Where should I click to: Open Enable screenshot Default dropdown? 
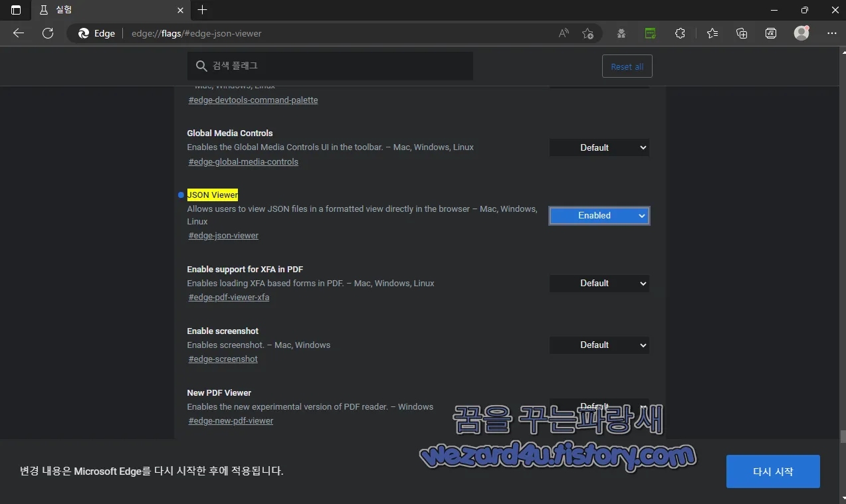click(599, 345)
